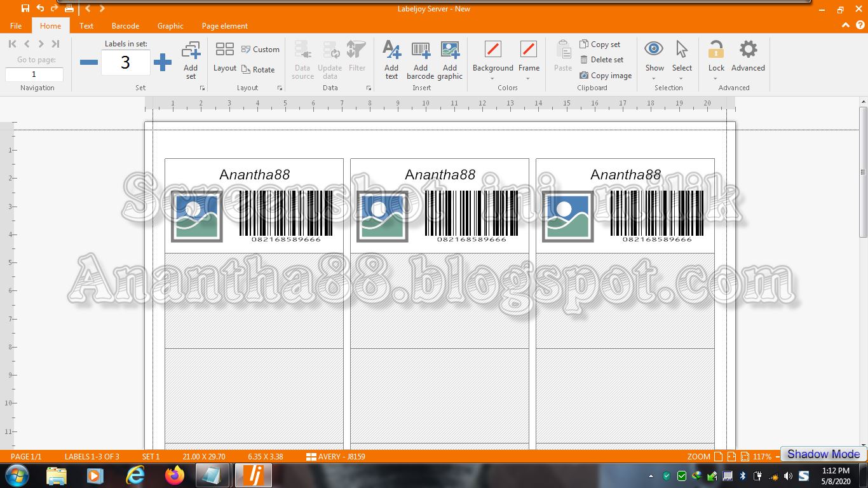Switch to the Barcode tab

click(x=125, y=26)
